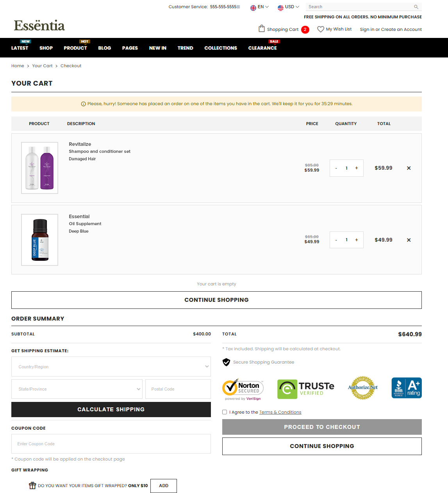Viewport: 448px width, 493px height.
Task: Click the search magnifier icon
Action: coord(416,7)
